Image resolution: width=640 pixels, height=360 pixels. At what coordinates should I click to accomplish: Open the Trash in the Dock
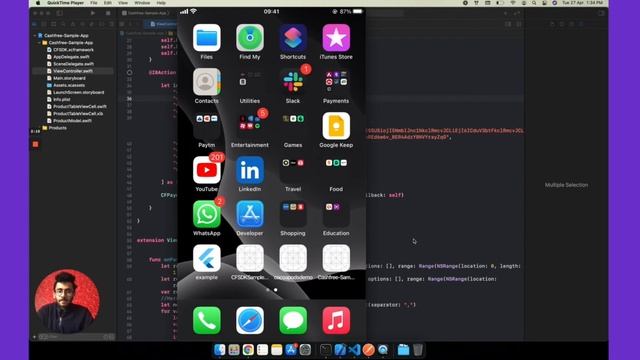pyautogui.click(x=418, y=350)
